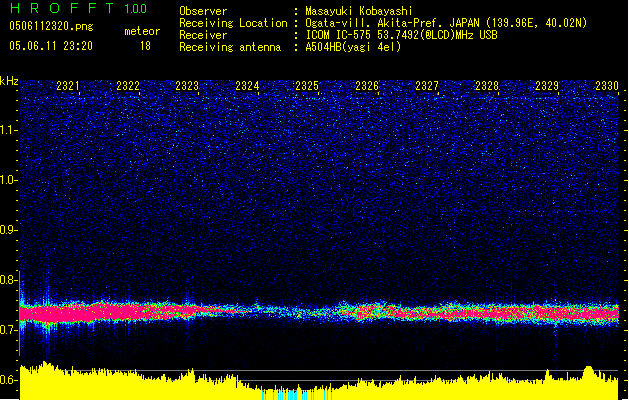Click the 1.1 frequency axis label
The image size is (629, 400).
[x=9, y=130]
